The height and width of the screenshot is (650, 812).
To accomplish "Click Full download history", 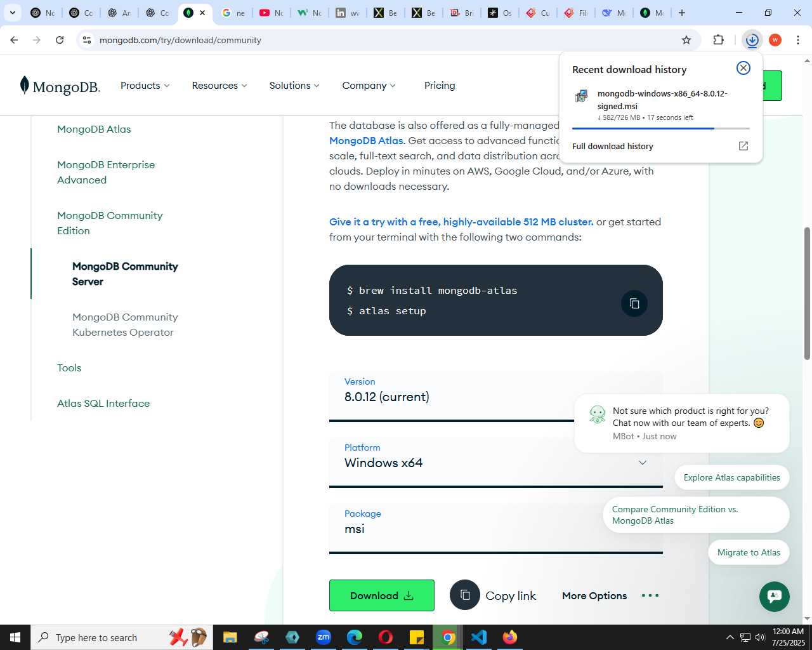I will pyautogui.click(x=613, y=146).
